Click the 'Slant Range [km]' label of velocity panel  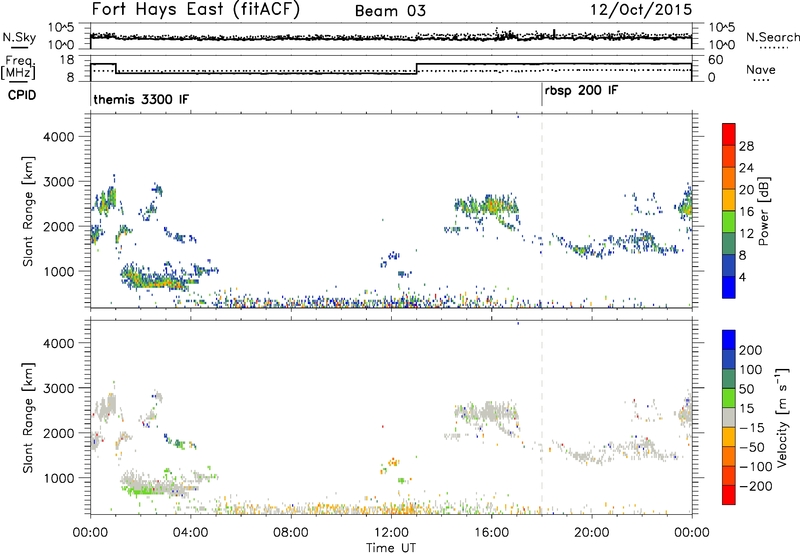pyautogui.click(x=29, y=417)
